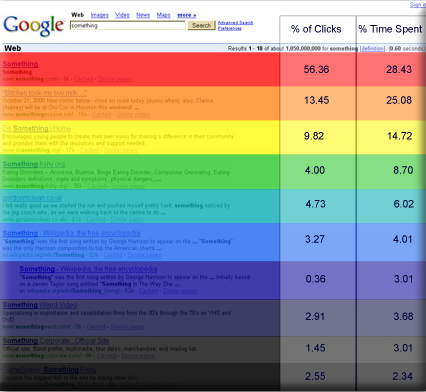The height and width of the screenshot is (392, 426).
Task: Click Cached link for somethingcorporate.com result
Action: pyautogui.click(x=106, y=356)
